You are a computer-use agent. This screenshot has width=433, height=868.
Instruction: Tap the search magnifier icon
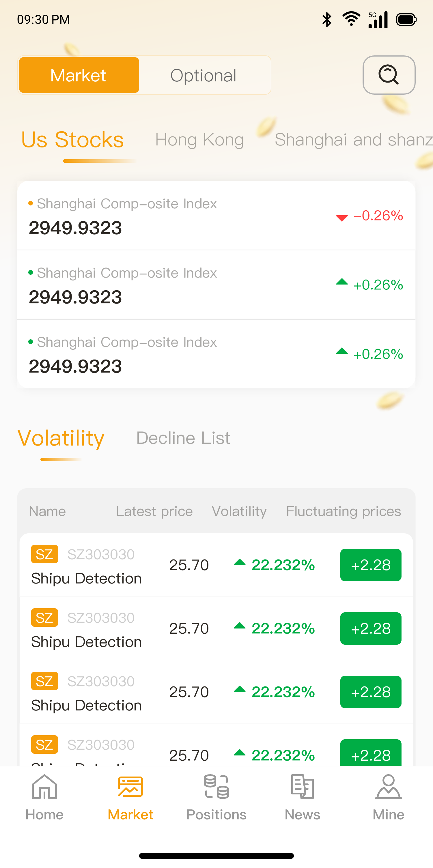tap(389, 75)
